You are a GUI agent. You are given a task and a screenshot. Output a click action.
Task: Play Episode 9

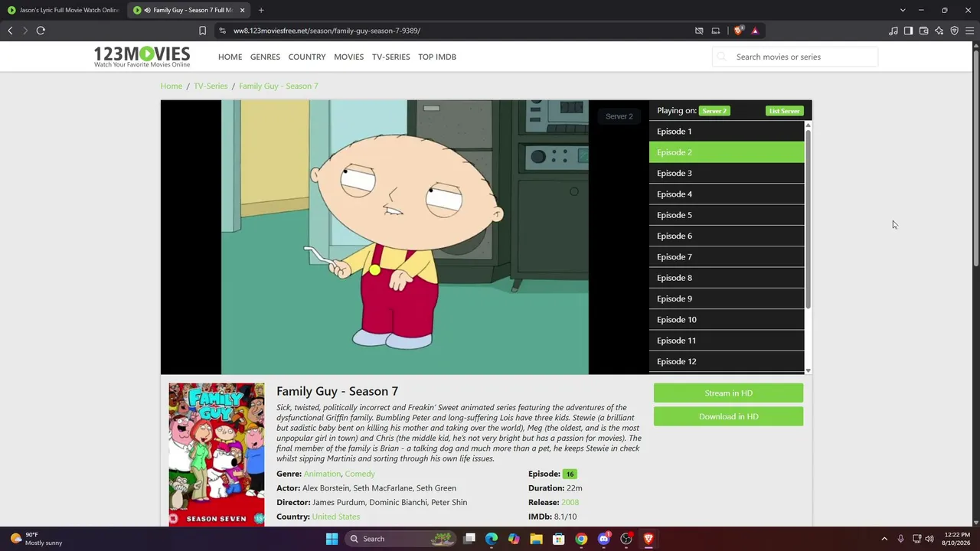[727, 298]
